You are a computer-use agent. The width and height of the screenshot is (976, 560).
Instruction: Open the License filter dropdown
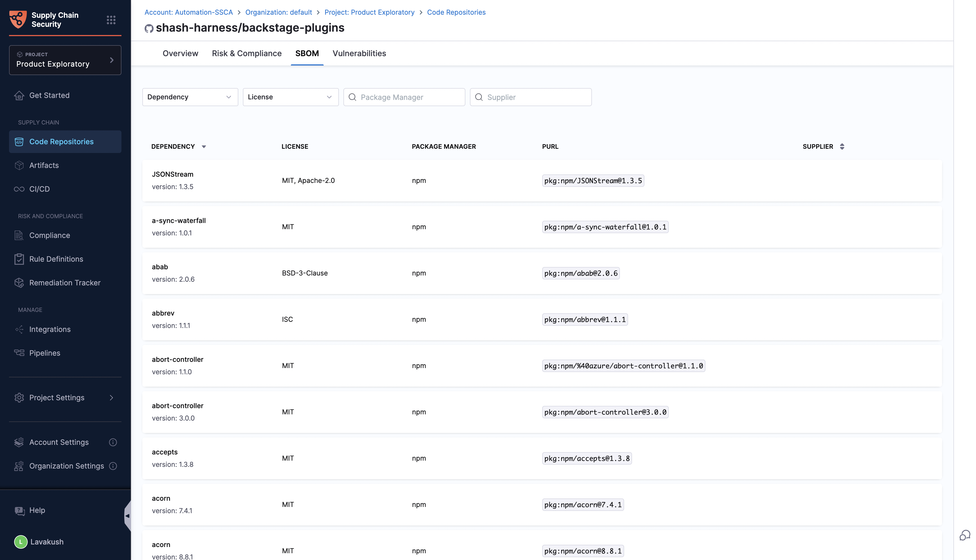pos(290,97)
